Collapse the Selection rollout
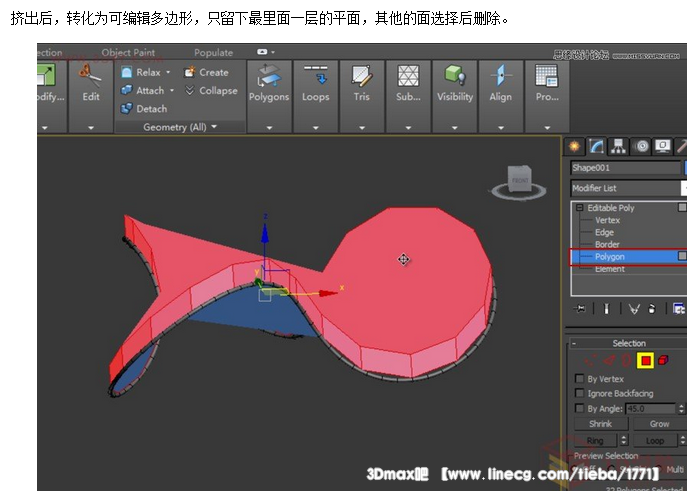This screenshot has width=688, height=491. tap(628, 343)
